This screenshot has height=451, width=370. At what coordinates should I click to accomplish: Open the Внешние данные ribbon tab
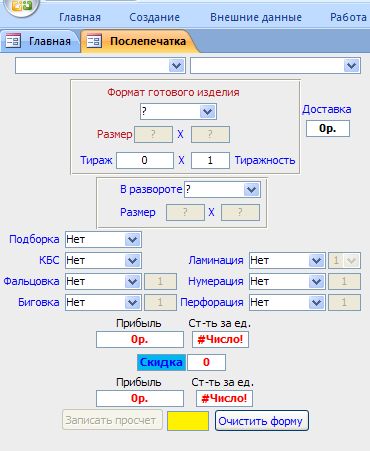coord(256,17)
